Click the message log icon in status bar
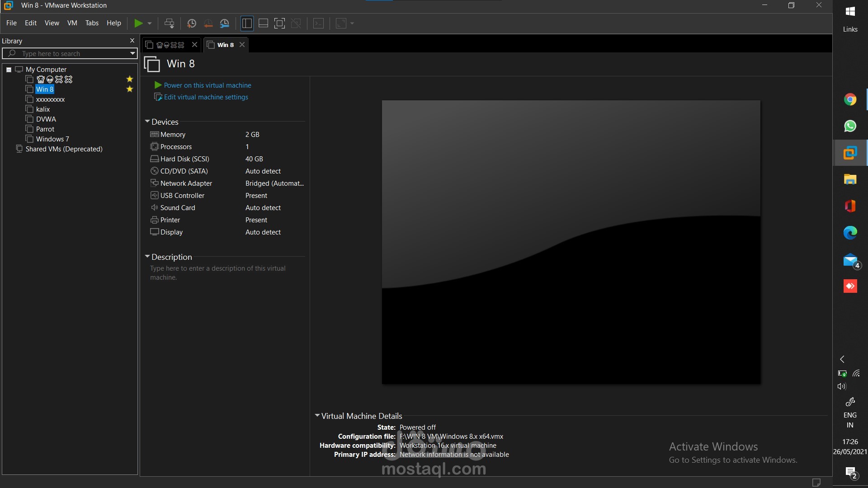This screenshot has width=868, height=488. point(816,483)
